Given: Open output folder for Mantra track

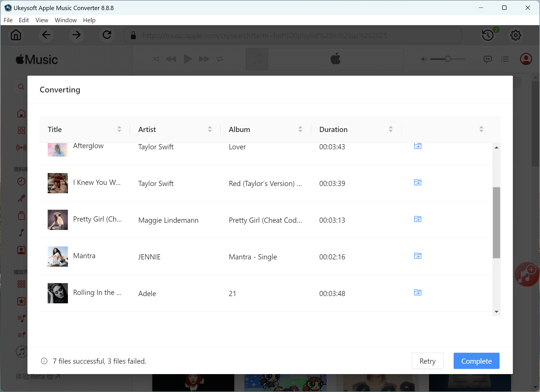Looking at the screenshot, I should pos(417,256).
